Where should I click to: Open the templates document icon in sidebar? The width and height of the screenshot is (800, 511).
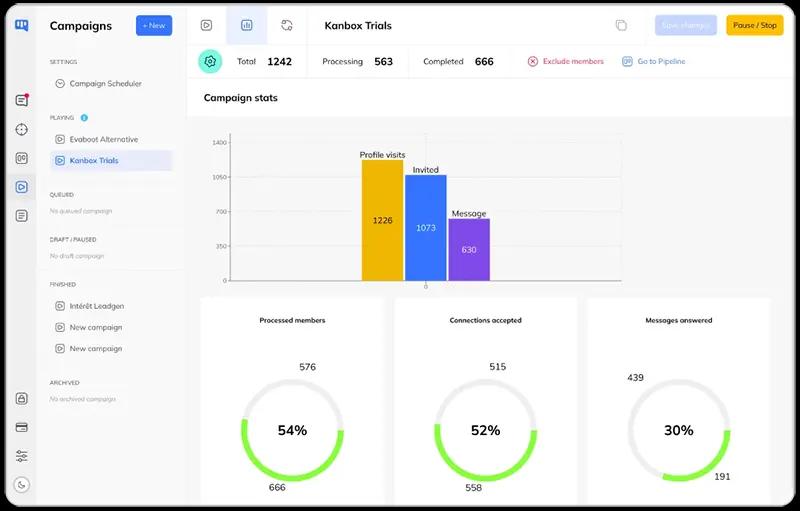click(x=21, y=216)
